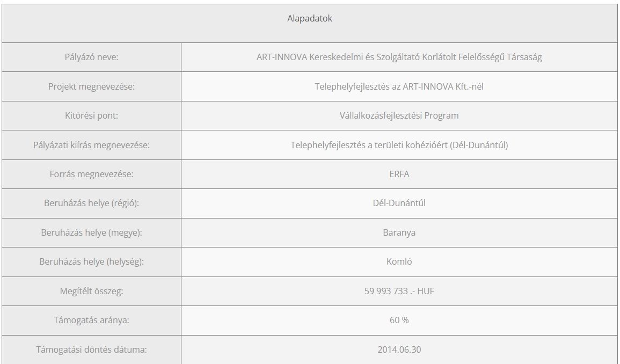Click the Beruházás helye (megye) label

coord(91,233)
